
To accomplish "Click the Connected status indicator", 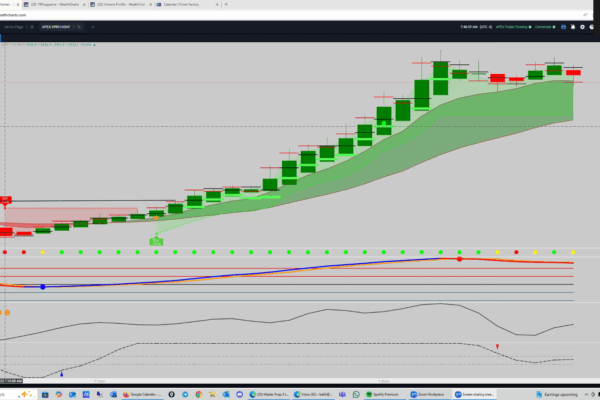I will [x=545, y=27].
